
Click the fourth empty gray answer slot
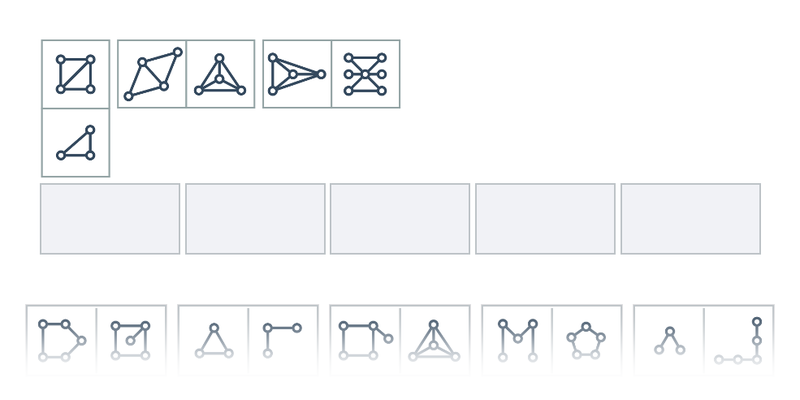545,218
